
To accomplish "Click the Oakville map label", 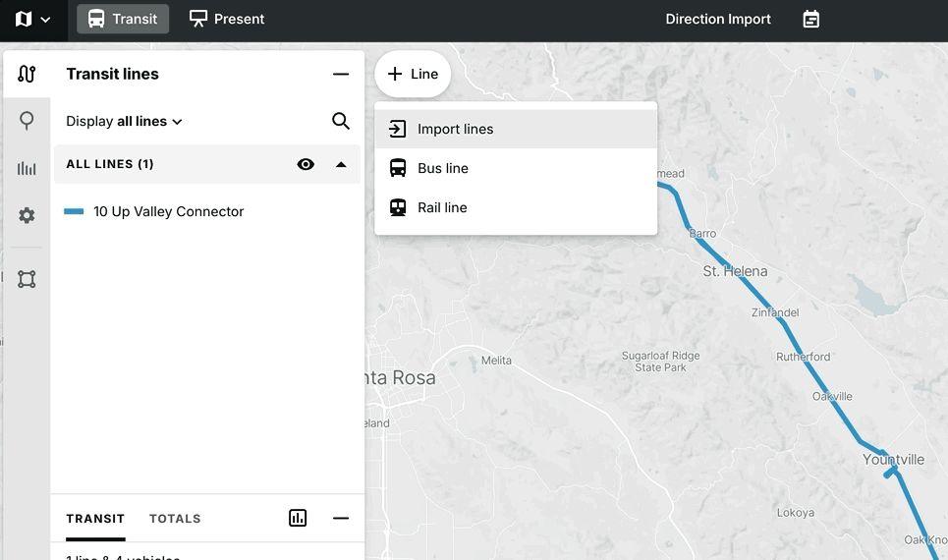I will click(x=832, y=397).
